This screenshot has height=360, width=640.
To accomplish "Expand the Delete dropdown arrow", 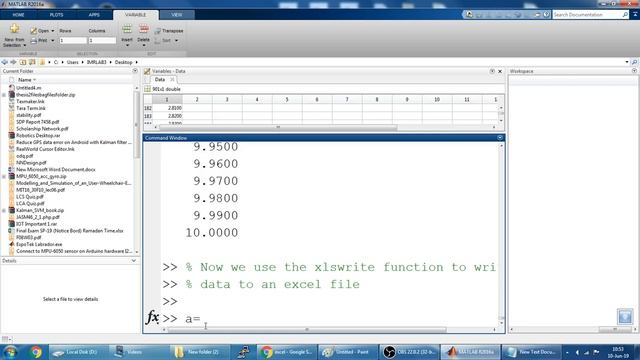I will (144, 45).
